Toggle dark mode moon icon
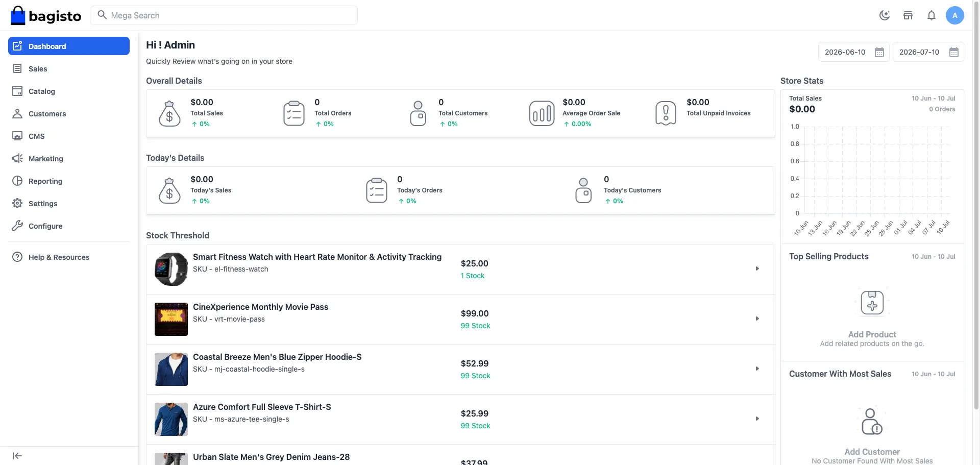The height and width of the screenshot is (465, 980). pyautogui.click(x=885, y=15)
